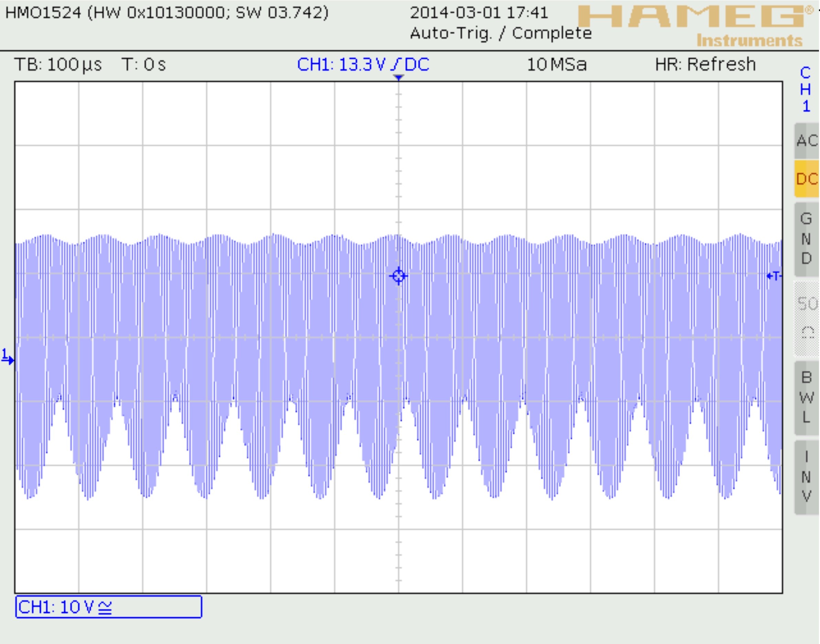Enable AC coupling softkey
The height and width of the screenshot is (644, 820).
tap(807, 141)
